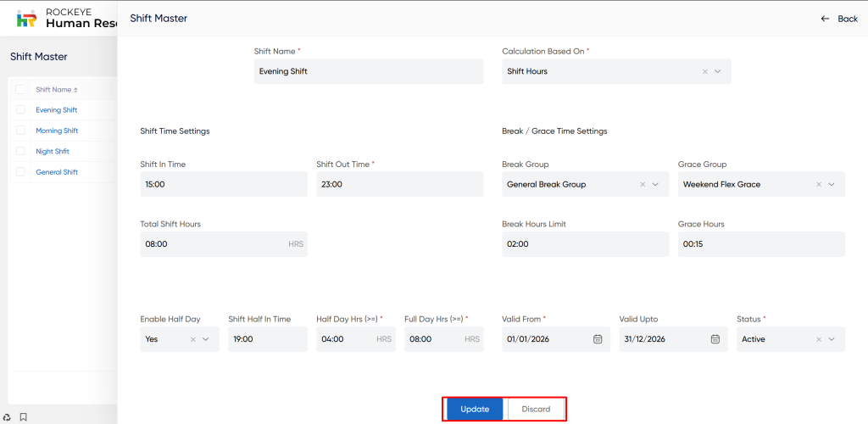Go back using the Back link
The height and width of the screenshot is (424, 868).
[x=839, y=19]
